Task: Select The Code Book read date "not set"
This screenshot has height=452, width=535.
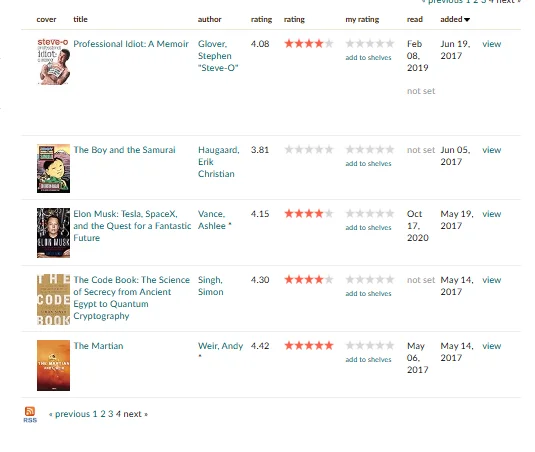Action: (x=421, y=280)
